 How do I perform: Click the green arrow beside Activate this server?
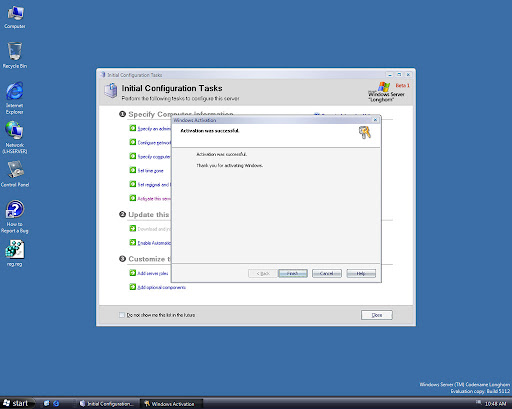[133, 198]
